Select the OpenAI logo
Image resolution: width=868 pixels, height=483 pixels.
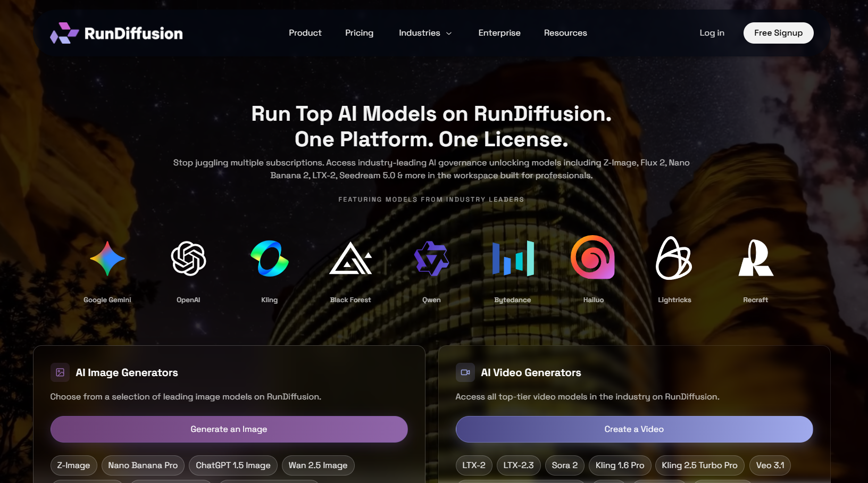pos(188,259)
